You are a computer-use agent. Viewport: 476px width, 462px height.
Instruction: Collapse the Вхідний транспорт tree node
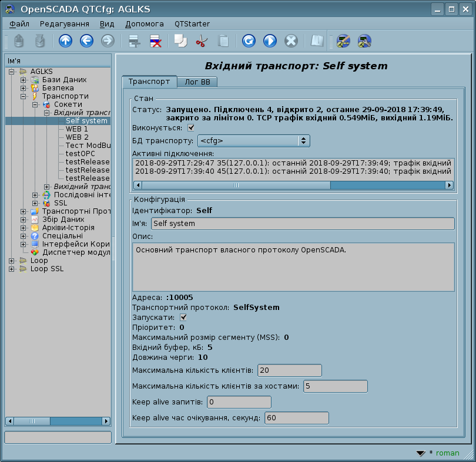point(47,113)
